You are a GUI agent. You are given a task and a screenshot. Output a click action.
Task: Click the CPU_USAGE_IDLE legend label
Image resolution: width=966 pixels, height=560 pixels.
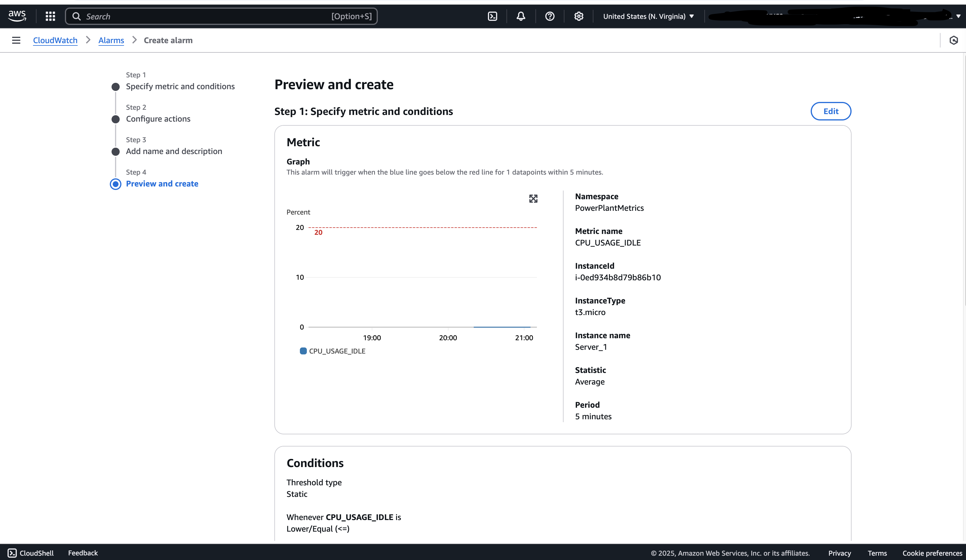[337, 351]
